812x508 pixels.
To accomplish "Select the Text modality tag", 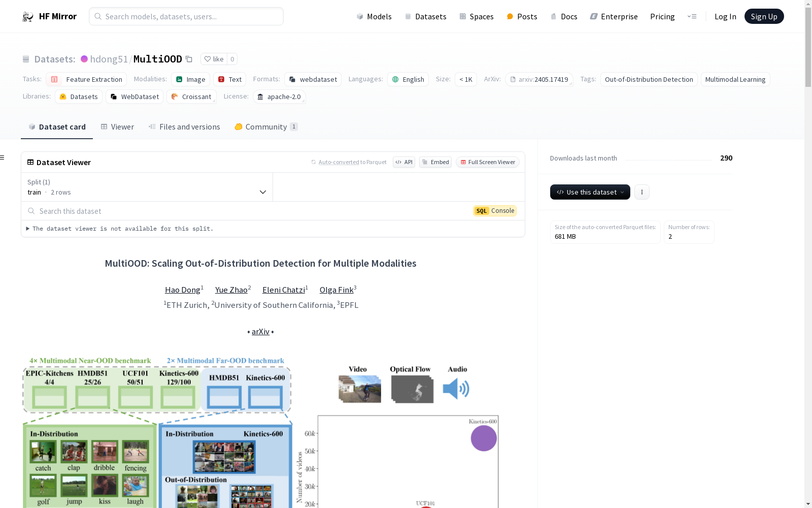I will pyautogui.click(x=229, y=79).
